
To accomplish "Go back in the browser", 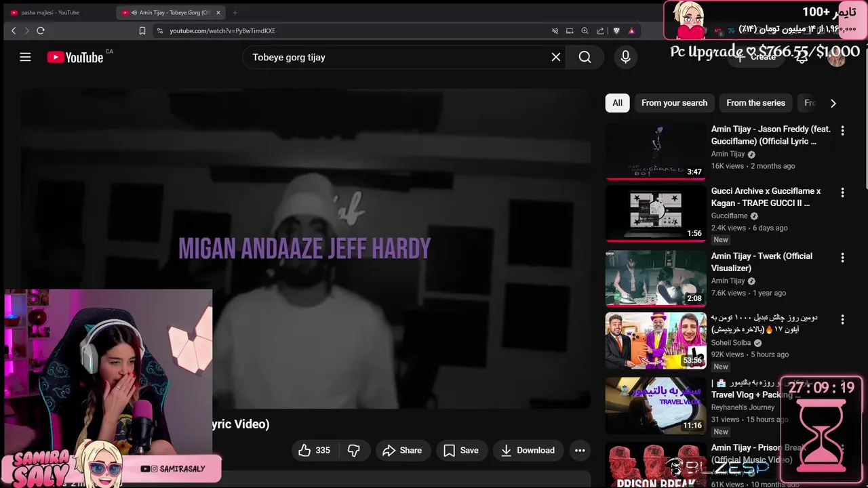I will point(14,30).
